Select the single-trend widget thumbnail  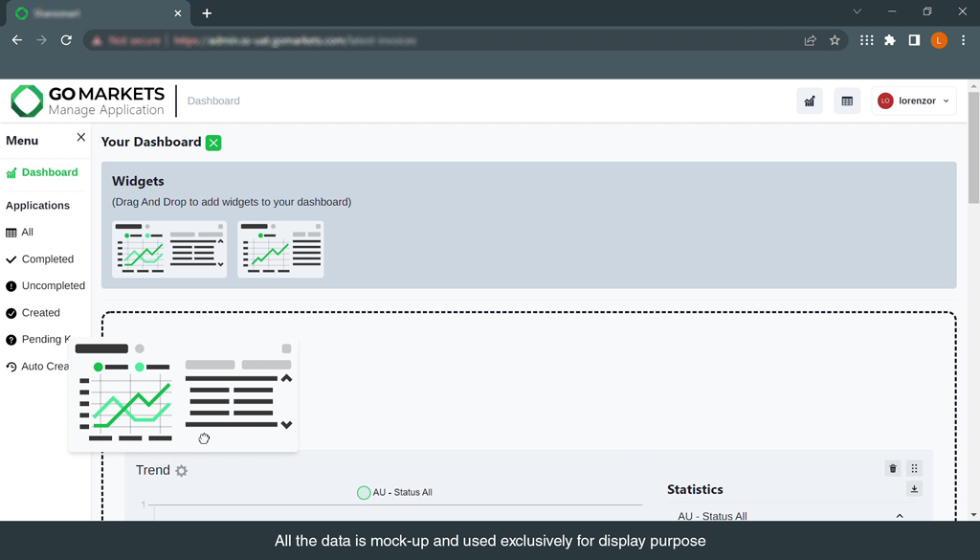(280, 249)
